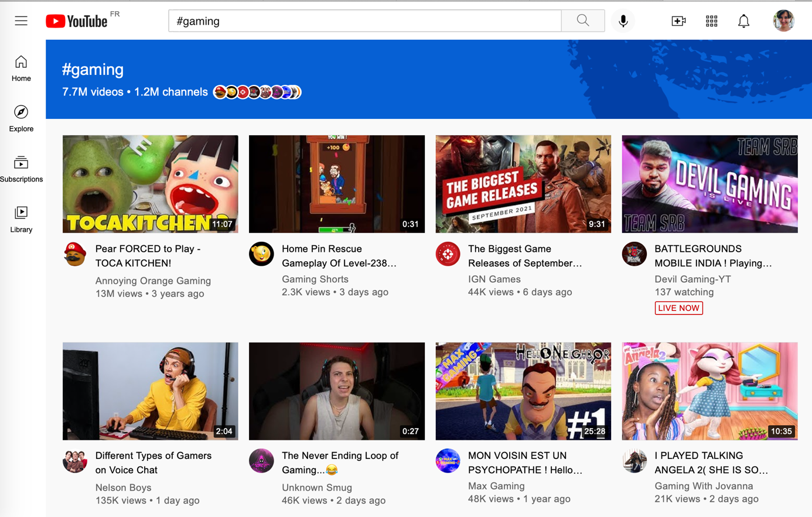This screenshot has width=812, height=517.
Task: Open title 'I PLAYED TALKING ANGELA 2'
Action: tap(711, 463)
